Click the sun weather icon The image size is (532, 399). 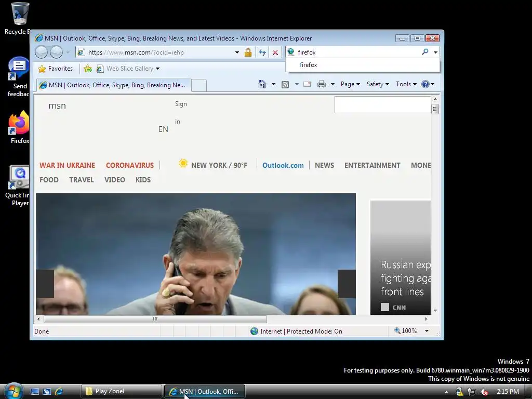[x=183, y=164]
